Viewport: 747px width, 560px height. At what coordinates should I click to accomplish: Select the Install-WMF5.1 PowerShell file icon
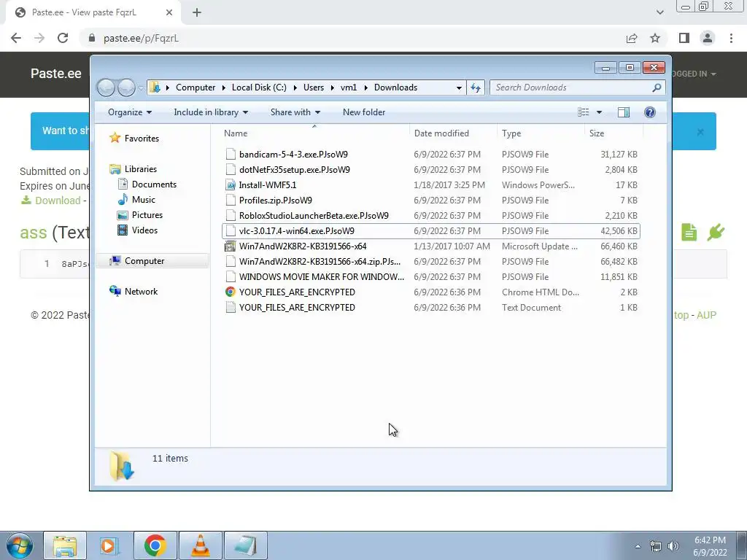(x=231, y=184)
